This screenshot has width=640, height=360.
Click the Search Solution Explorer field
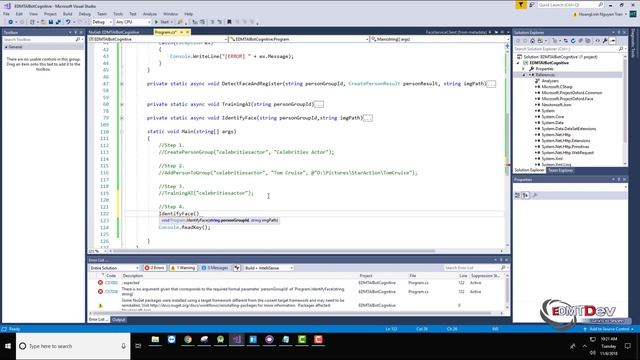point(569,49)
